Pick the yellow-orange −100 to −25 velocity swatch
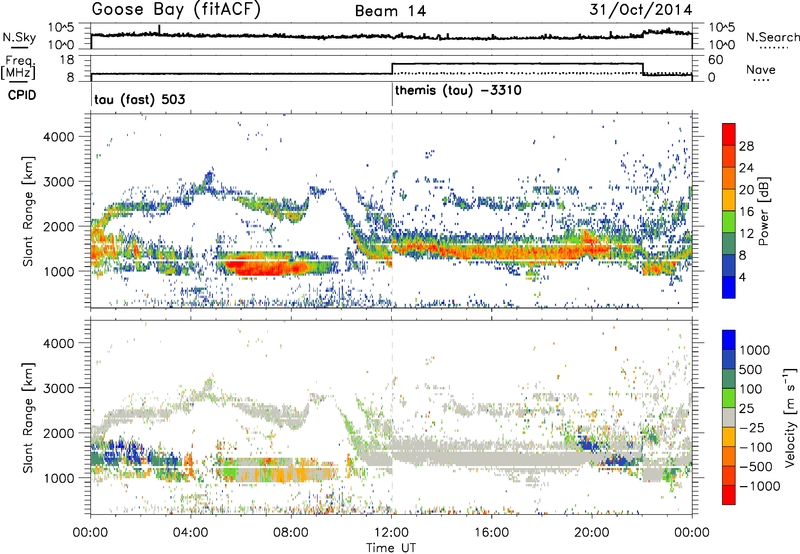800x554 pixels. [729, 437]
